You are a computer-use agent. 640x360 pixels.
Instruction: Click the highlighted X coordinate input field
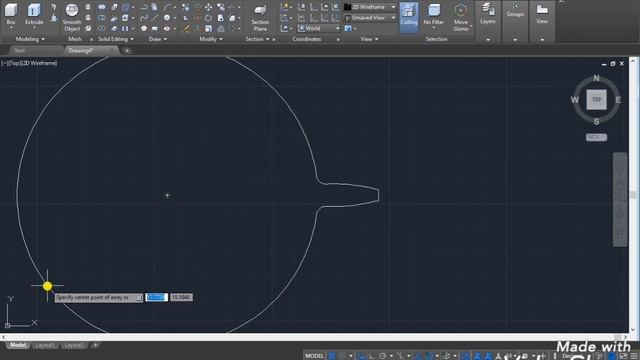point(156,298)
